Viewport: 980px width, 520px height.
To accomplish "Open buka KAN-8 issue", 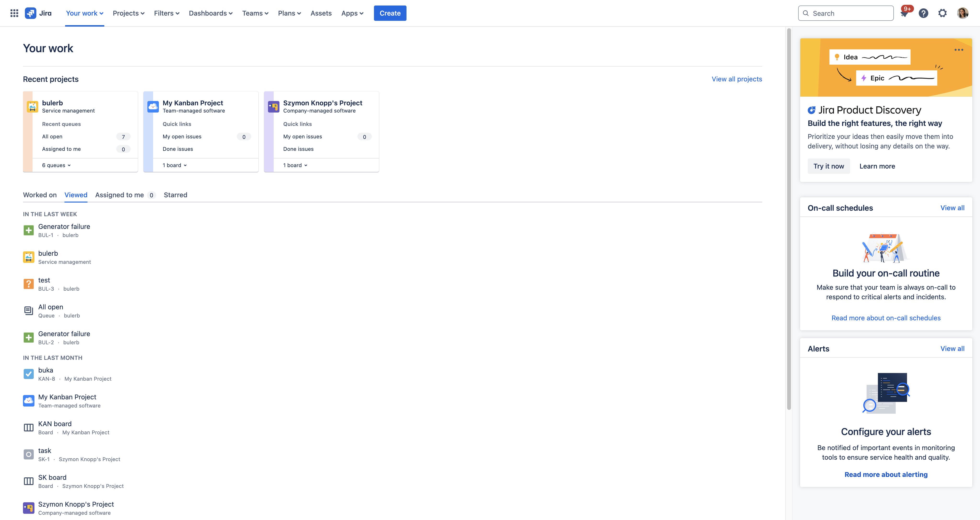I will 46,370.
